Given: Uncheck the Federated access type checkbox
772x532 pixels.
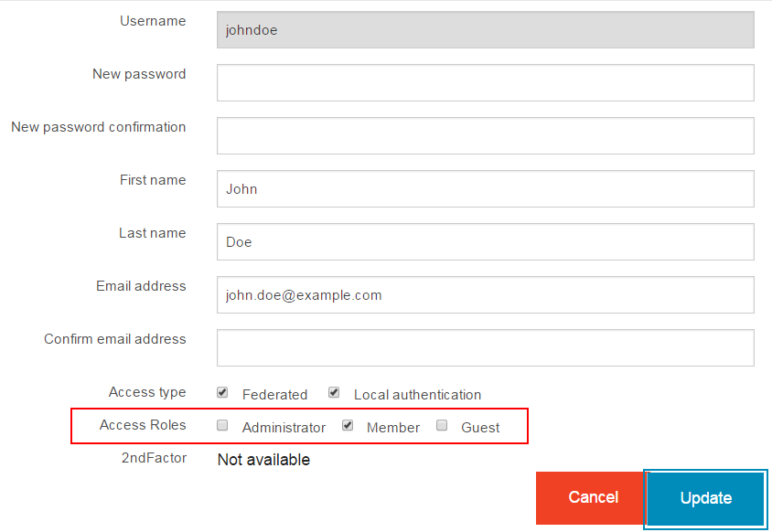Looking at the screenshot, I should pos(222,392).
